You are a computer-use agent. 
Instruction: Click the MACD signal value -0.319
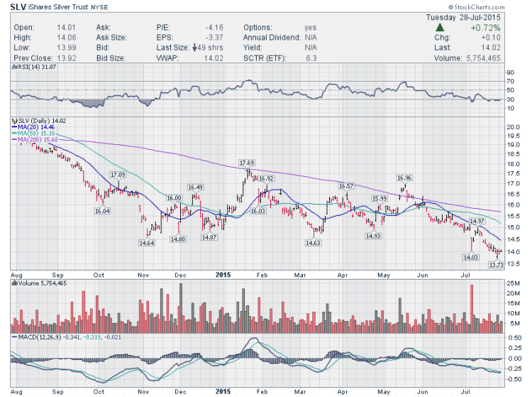(x=93, y=337)
